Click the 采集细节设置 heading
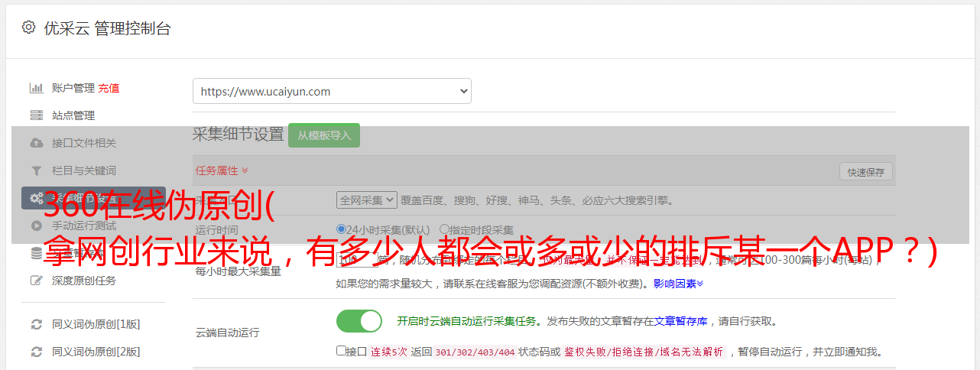Viewport: 980px width, 370px height. coord(239,135)
